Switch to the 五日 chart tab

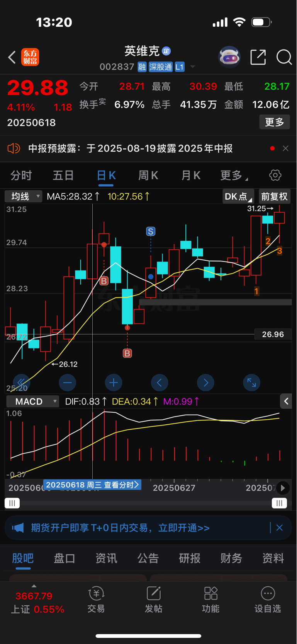(x=63, y=176)
